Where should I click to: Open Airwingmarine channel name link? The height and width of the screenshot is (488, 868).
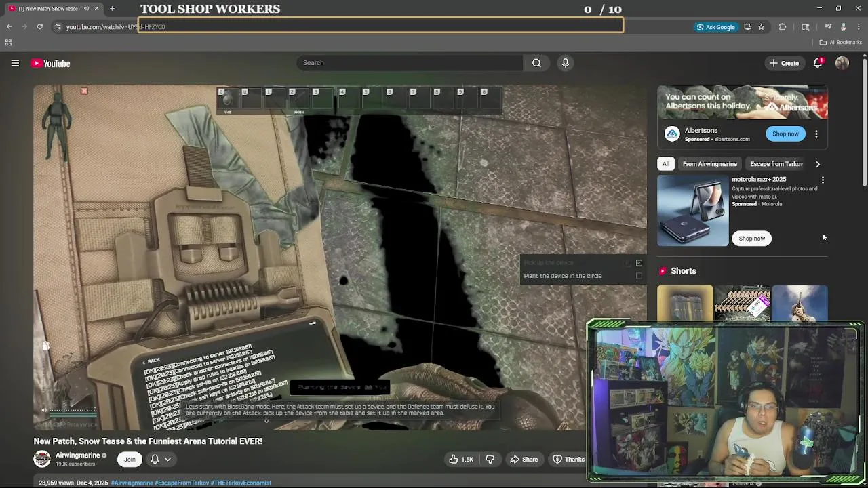point(77,455)
